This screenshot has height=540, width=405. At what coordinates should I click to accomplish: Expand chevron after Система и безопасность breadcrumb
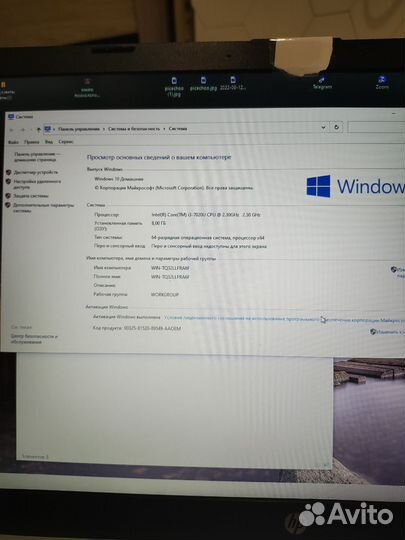[164, 129]
